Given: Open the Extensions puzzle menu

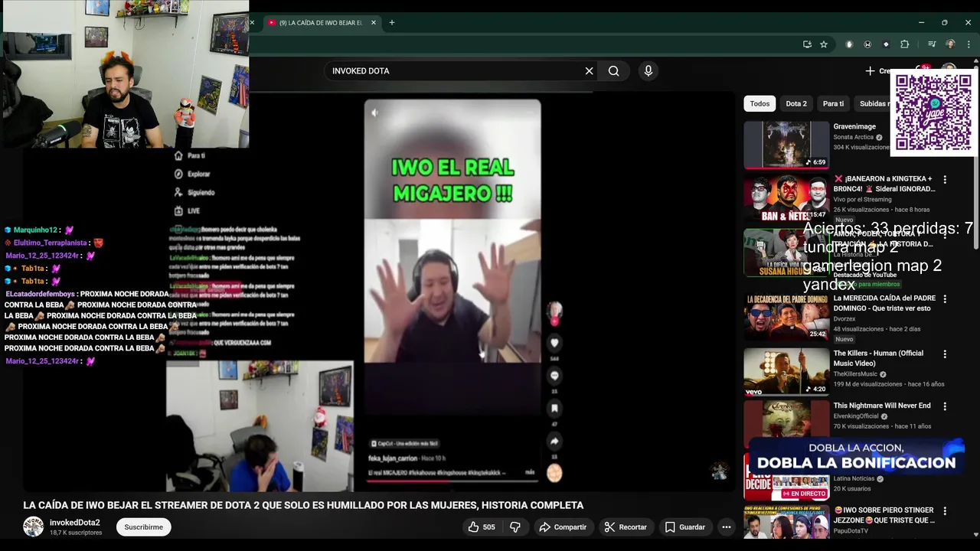Looking at the screenshot, I should tap(904, 44).
